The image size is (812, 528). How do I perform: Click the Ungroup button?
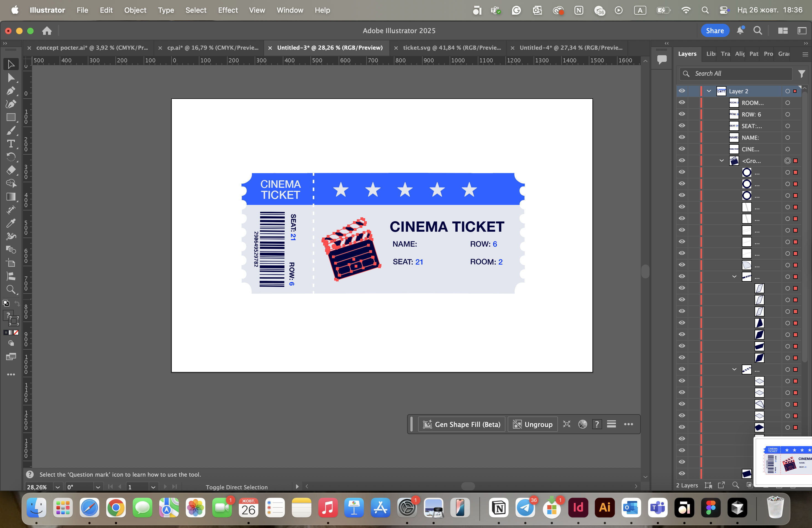tap(532, 424)
